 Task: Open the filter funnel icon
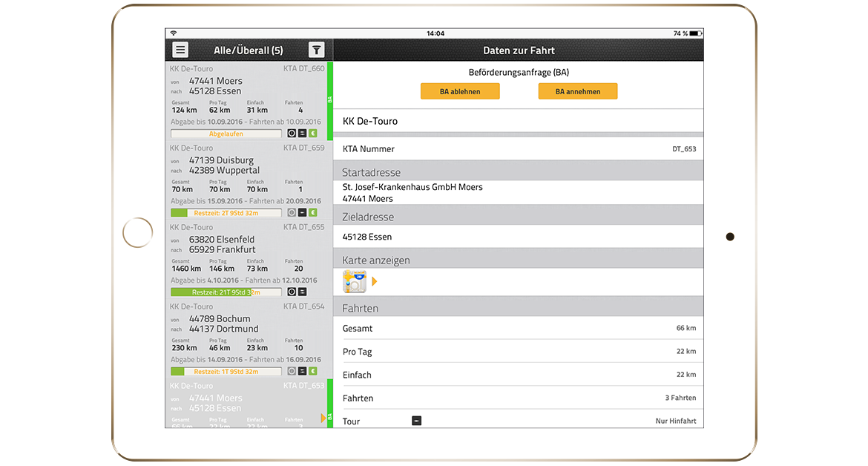pyautogui.click(x=316, y=50)
